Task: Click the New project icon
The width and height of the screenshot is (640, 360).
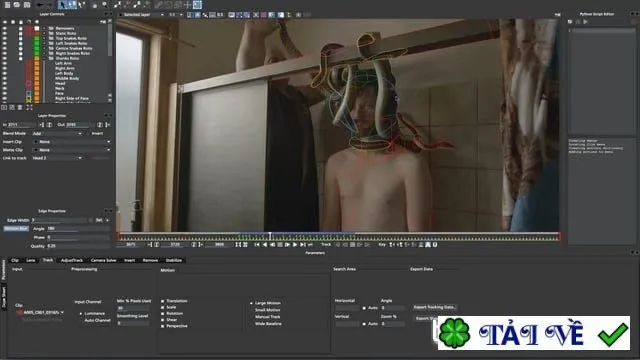Action: pyautogui.click(x=7, y=5)
